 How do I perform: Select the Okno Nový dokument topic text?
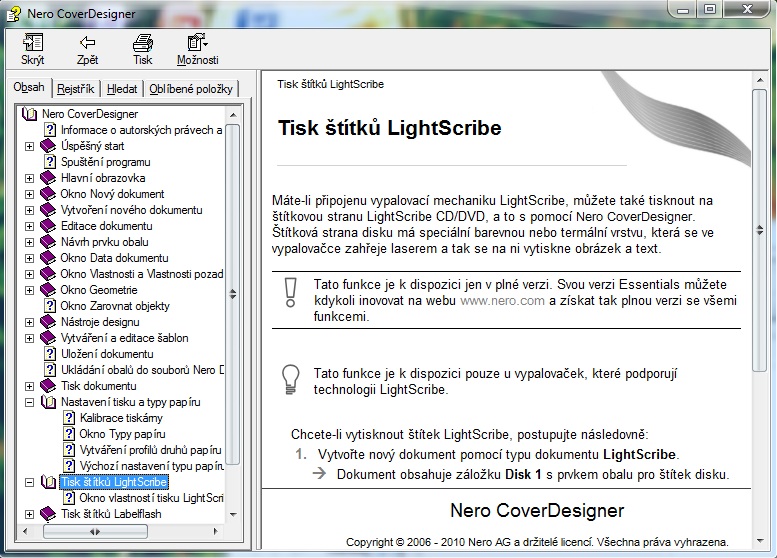(112, 194)
